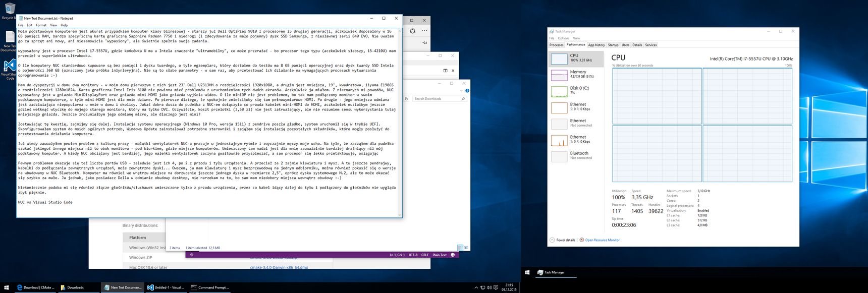The width and height of the screenshot is (868, 293).
Task: Click the refresh button in Downloads Explorer
Action: click(406, 99)
